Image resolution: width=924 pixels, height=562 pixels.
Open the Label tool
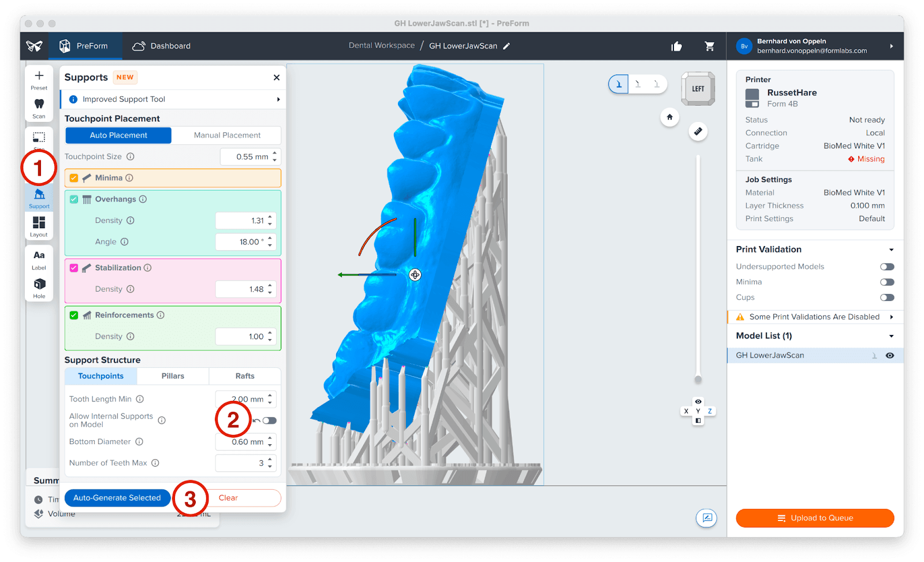click(x=39, y=258)
